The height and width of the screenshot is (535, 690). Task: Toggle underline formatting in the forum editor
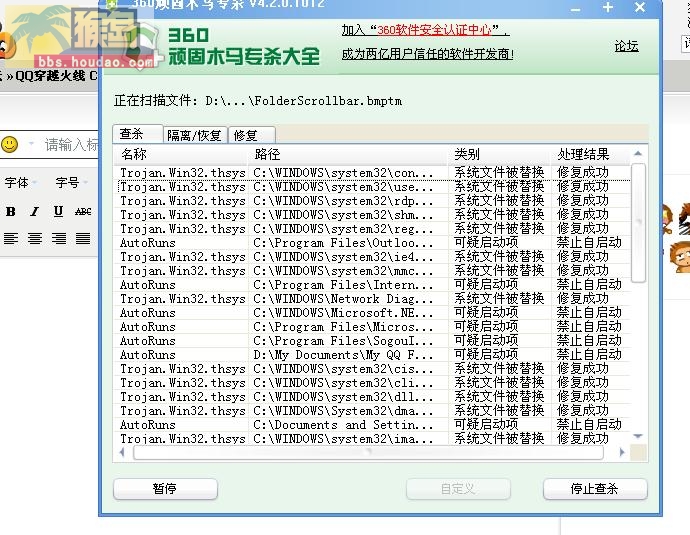tap(58, 212)
